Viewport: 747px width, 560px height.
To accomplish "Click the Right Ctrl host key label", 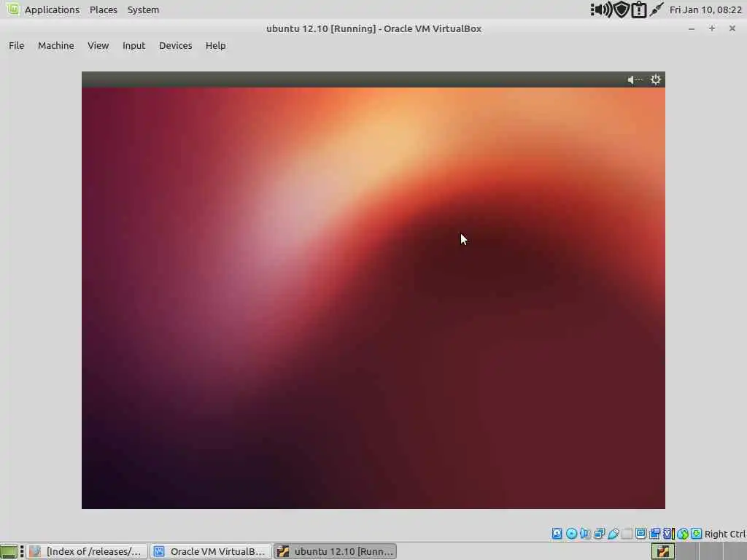I will (x=724, y=534).
